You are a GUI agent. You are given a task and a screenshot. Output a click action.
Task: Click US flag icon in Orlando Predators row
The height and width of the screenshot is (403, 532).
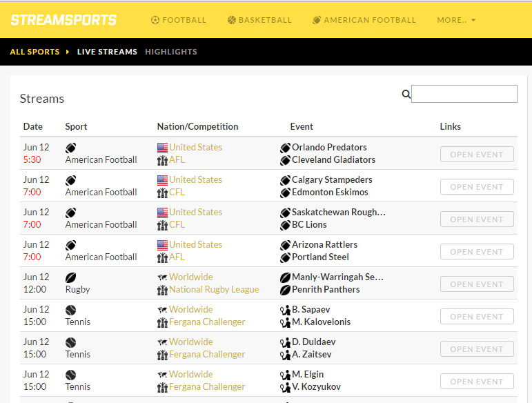pos(163,148)
